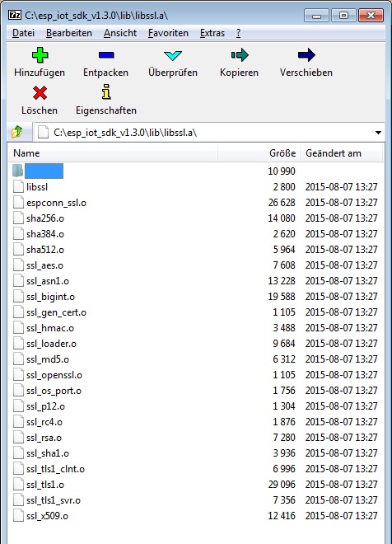Click the red X Löschen icon
The height and width of the screenshot is (544, 392).
(x=40, y=93)
